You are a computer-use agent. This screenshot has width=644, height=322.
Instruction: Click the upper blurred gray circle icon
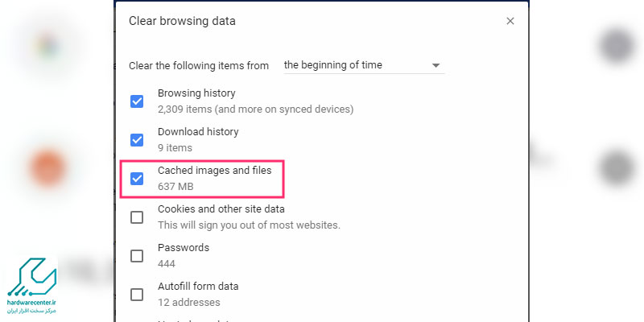[616, 45]
